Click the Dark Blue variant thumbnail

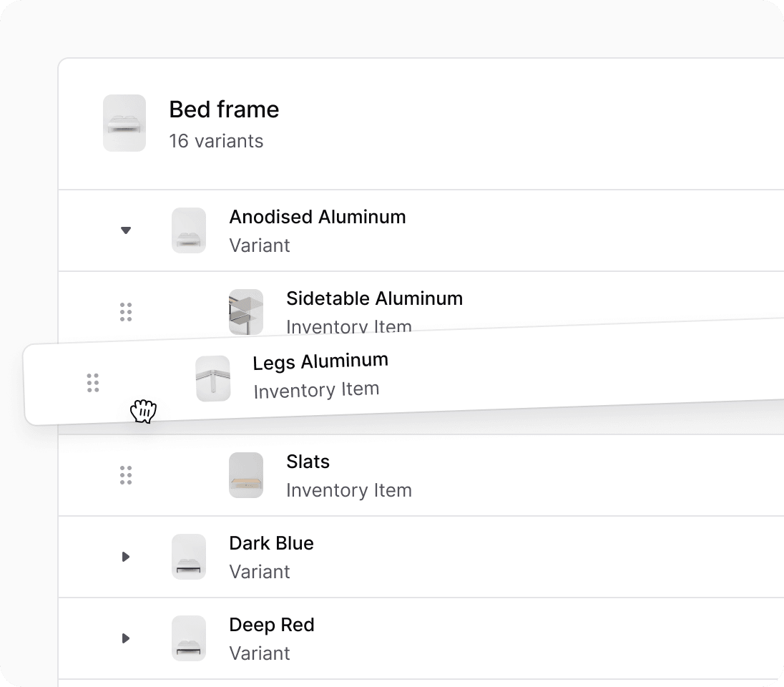(x=189, y=557)
